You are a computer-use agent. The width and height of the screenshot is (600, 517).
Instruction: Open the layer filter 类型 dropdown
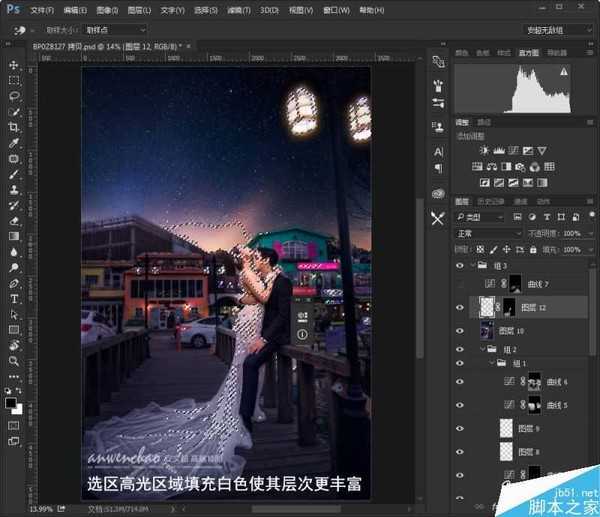[480, 217]
